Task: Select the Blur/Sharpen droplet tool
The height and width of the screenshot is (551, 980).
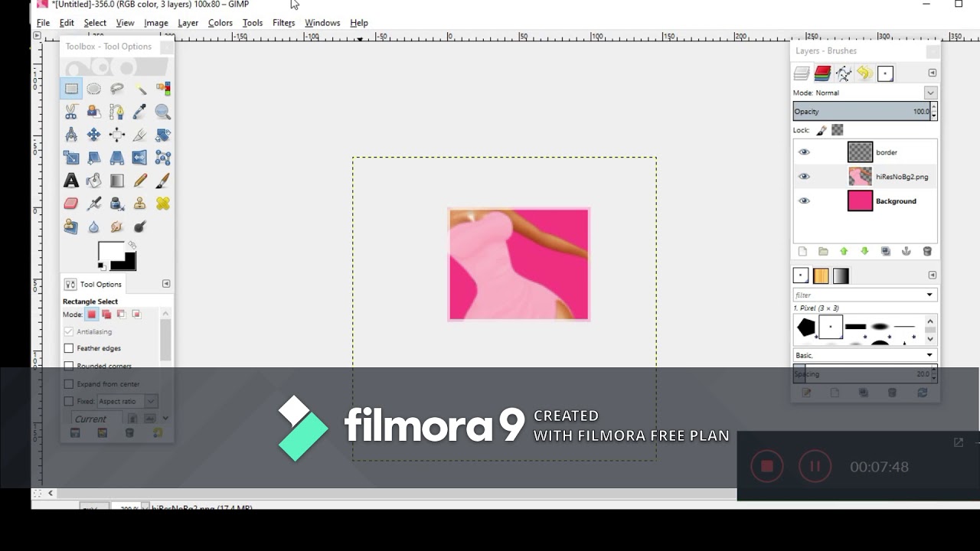Action: [93, 227]
